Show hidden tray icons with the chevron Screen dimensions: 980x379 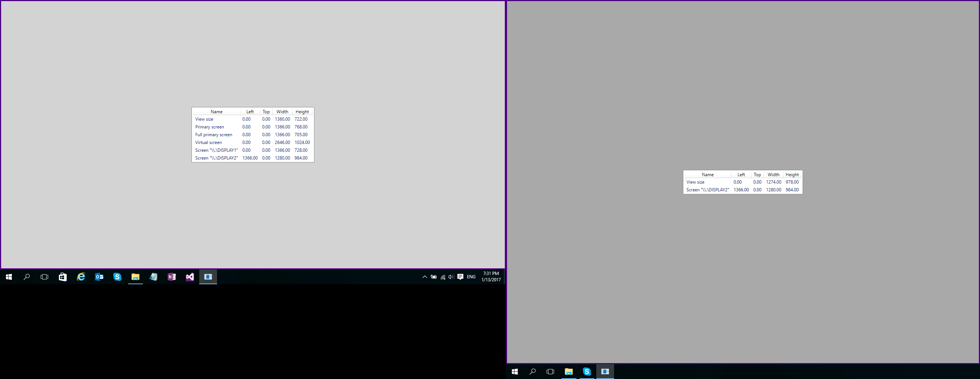[x=424, y=277]
